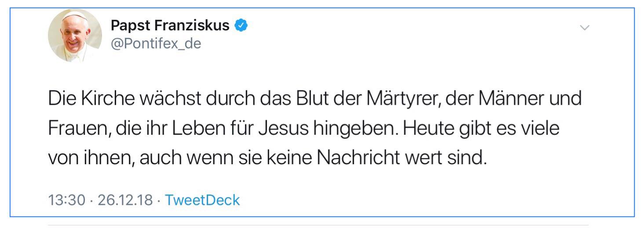The height and width of the screenshot is (228, 644).
Task: Follow the TweetDeck source link
Action: click(202, 200)
